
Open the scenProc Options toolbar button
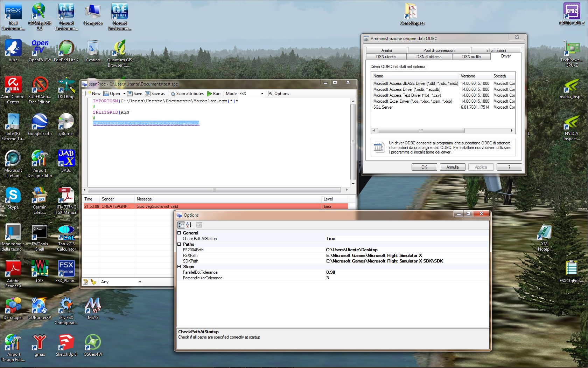click(x=278, y=94)
